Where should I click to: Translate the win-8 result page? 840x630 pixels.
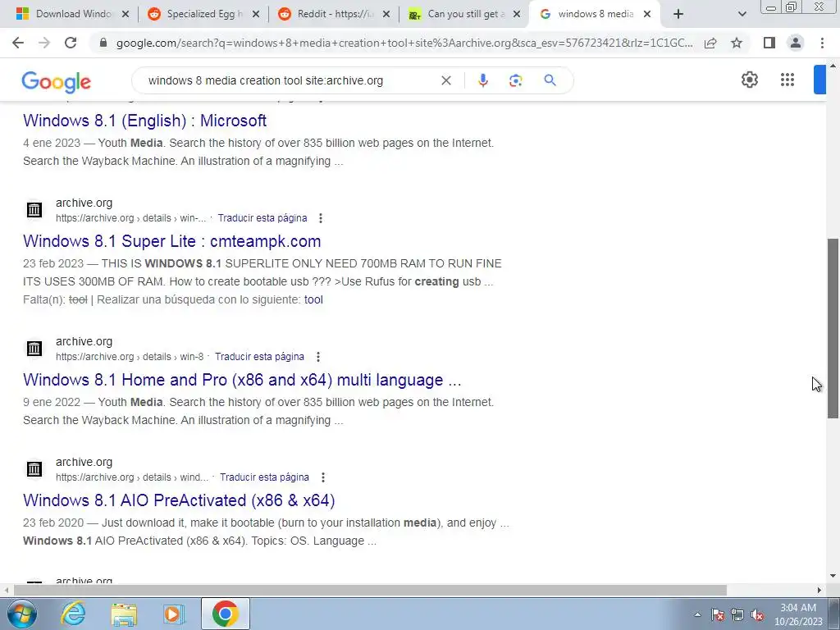(259, 357)
